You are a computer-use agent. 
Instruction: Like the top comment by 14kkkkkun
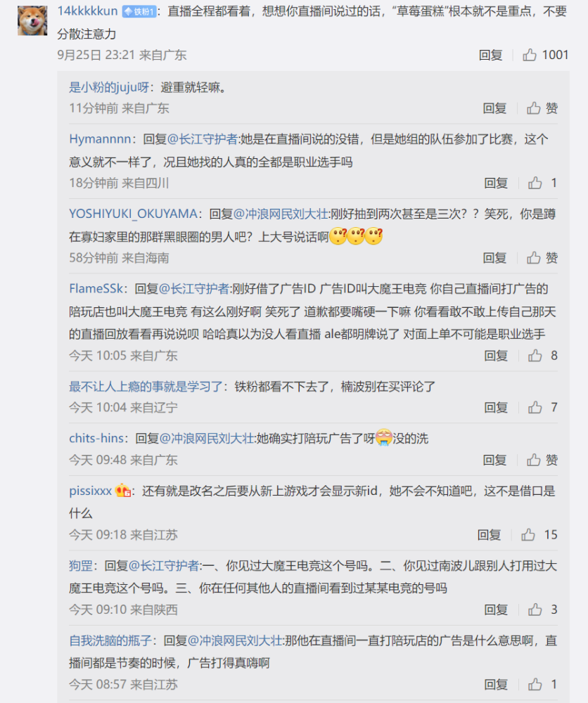[529, 55]
